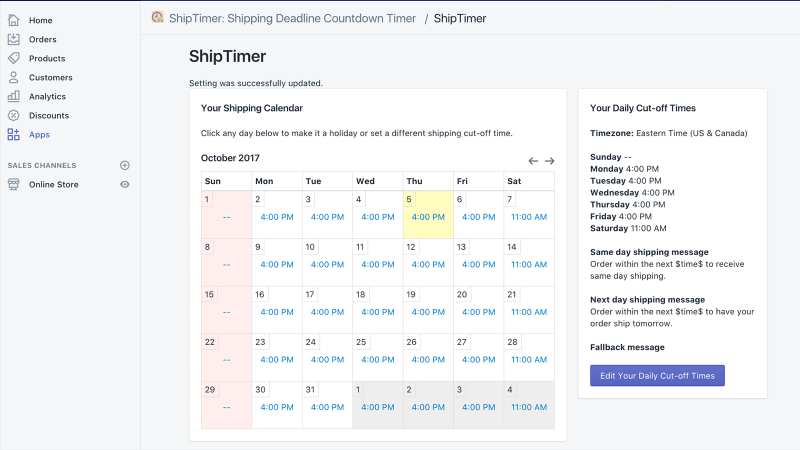This screenshot has height=450, width=800.
Task: Open the Analytics menu item
Action: [47, 96]
